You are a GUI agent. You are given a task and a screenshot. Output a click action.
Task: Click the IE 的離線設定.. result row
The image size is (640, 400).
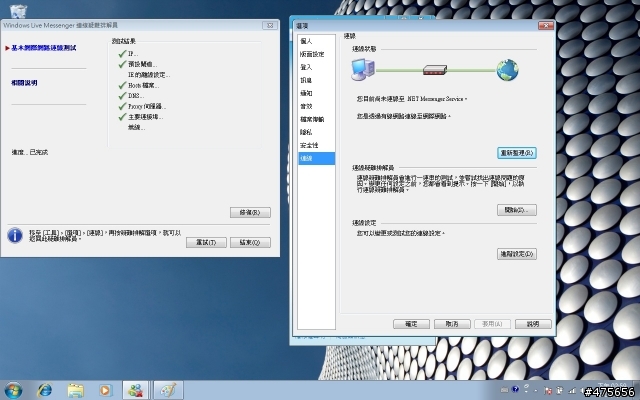pos(149,75)
